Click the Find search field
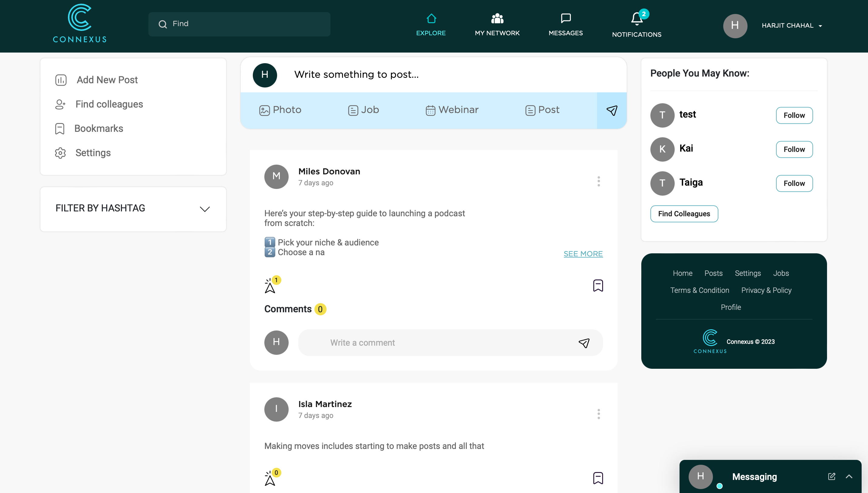The height and width of the screenshot is (493, 868). (239, 24)
